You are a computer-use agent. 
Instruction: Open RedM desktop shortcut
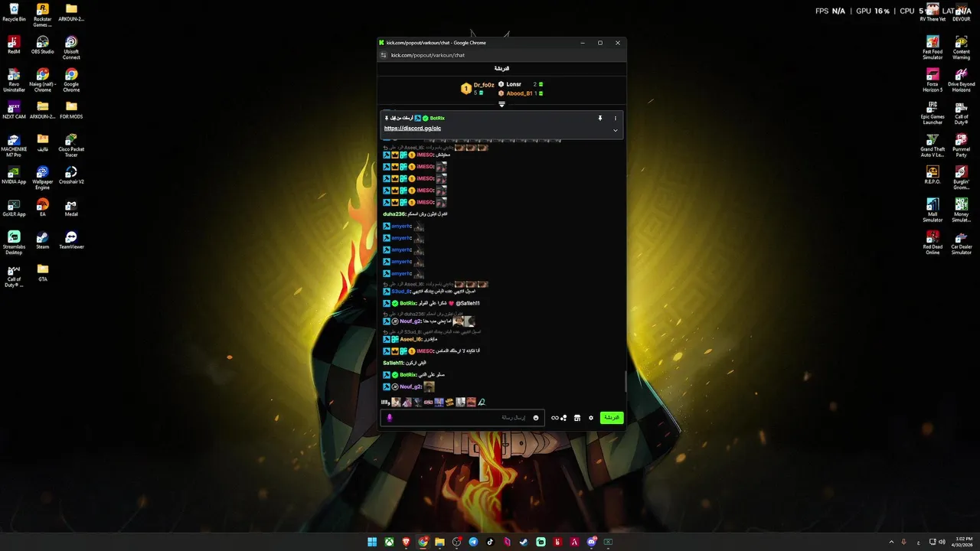tap(14, 45)
